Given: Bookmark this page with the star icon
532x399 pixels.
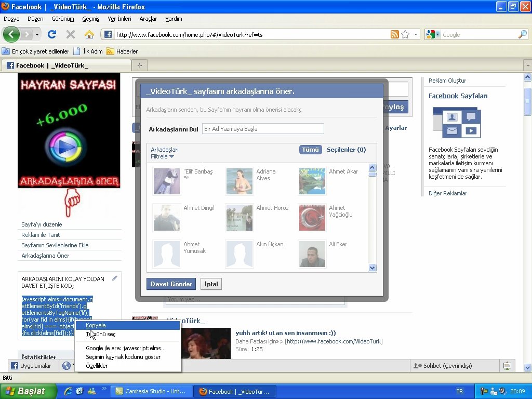Looking at the screenshot, I should tap(405, 34).
